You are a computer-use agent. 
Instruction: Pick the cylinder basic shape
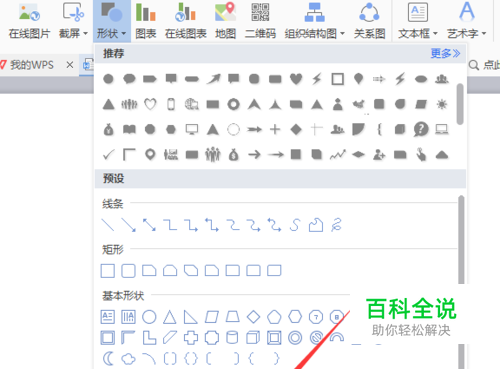coord(232,338)
